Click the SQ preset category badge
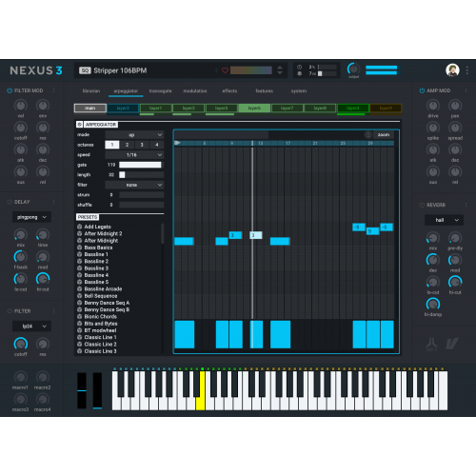Image resolution: width=476 pixels, height=476 pixels. point(85,70)
